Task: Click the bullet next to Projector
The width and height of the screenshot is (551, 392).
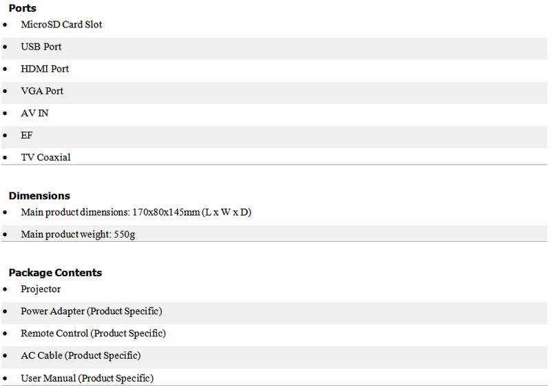Action: pos(5,289)
